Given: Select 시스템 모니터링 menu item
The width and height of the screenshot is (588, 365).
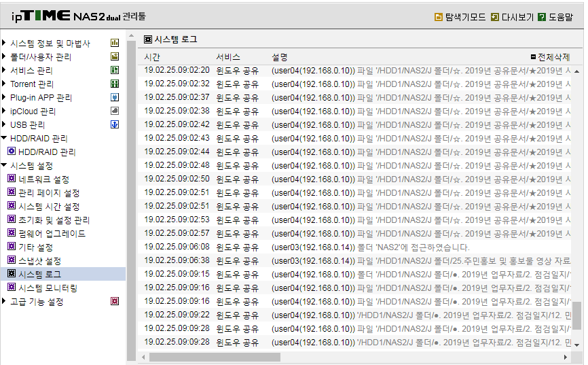Looking at the screenshot, I should pos(48,288).
